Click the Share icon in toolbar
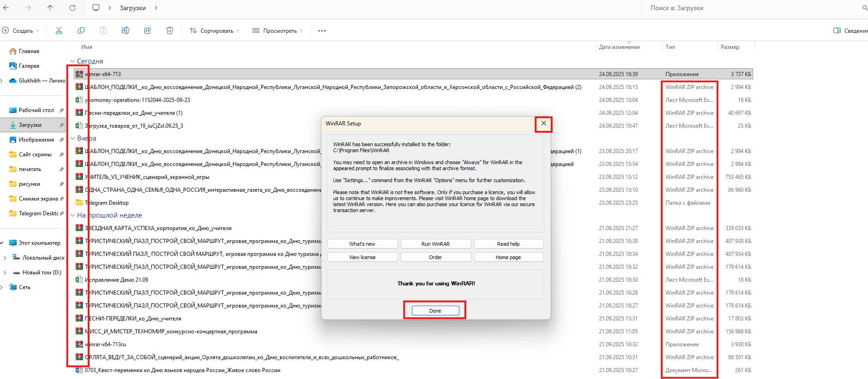Screen dimensions: 868x379 click(x=148, y=30)
